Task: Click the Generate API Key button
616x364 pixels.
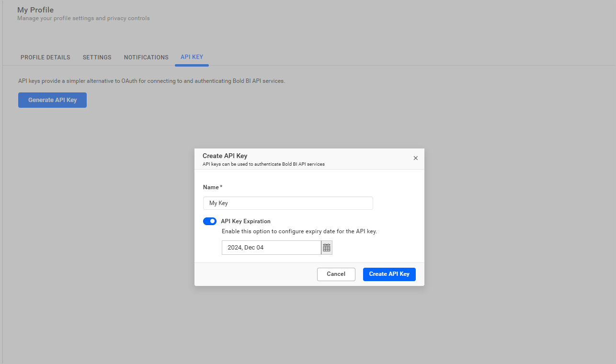Action: click(x=52, y=100)
